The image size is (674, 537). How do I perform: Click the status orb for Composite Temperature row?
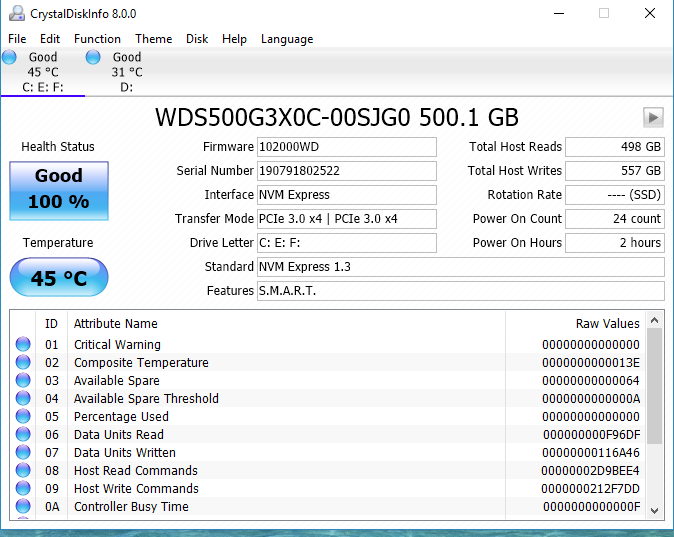coord(23,362)
